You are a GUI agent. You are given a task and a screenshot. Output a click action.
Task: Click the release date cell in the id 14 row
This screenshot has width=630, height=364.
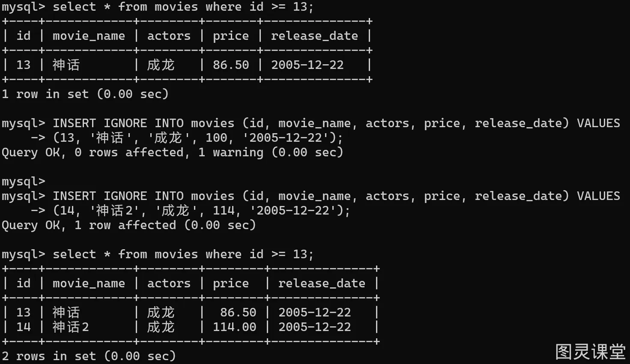click(314, 327)
